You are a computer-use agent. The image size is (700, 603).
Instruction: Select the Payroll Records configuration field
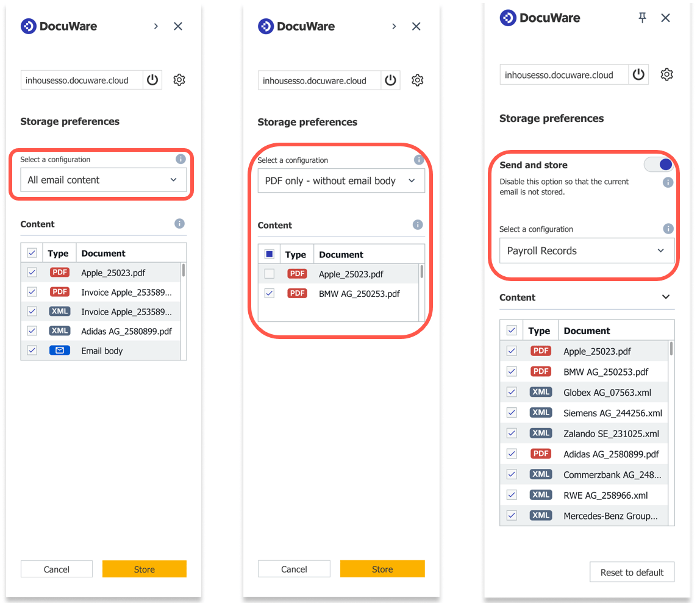(x=587, y=251)
